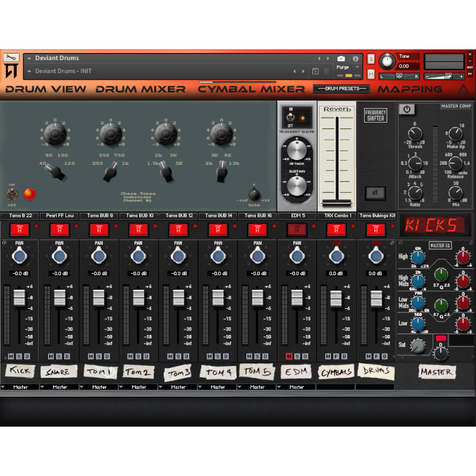Open the Purge dropdown menu

[x=347, y=67]
